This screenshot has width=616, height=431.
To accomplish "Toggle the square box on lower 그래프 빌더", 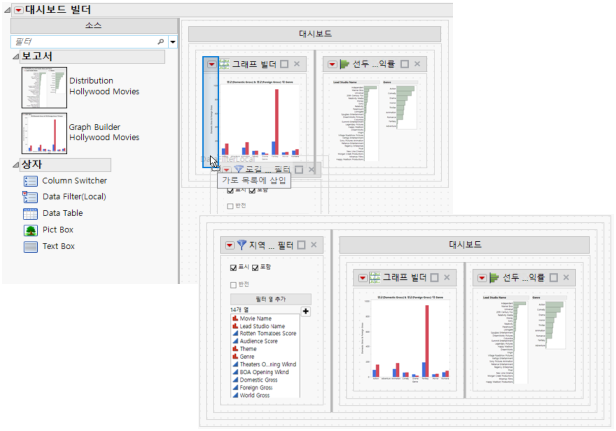I will point(434,278).
